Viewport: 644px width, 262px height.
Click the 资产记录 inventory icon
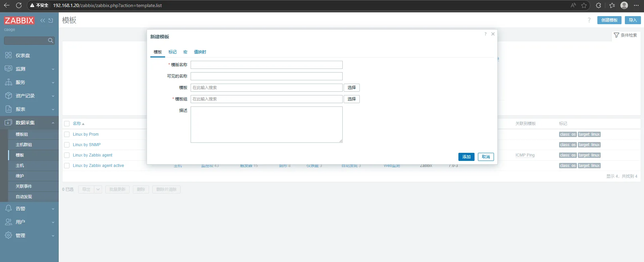[x=8, y=95]
